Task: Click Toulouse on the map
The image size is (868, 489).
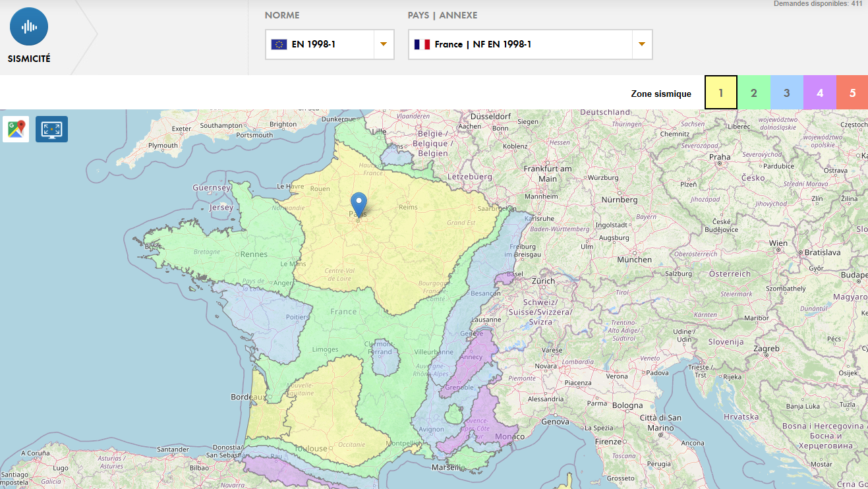Action: tap(311, 449)
